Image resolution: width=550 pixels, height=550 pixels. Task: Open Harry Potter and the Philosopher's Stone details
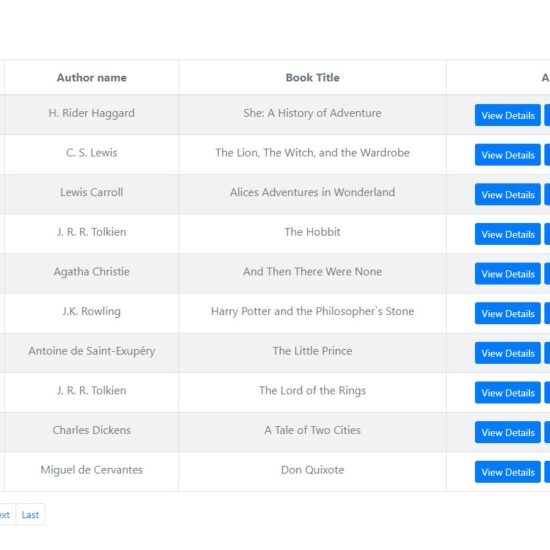[508, 313]
